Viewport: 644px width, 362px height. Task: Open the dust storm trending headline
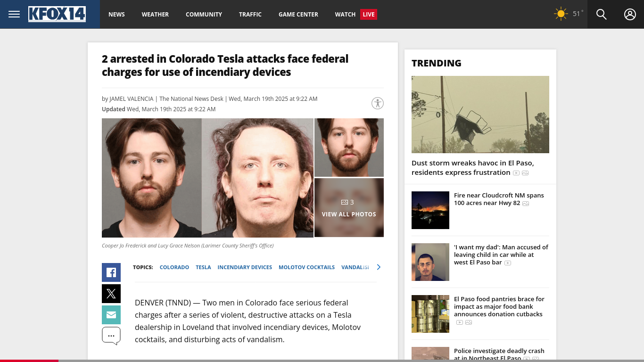[x=473, y=168]
